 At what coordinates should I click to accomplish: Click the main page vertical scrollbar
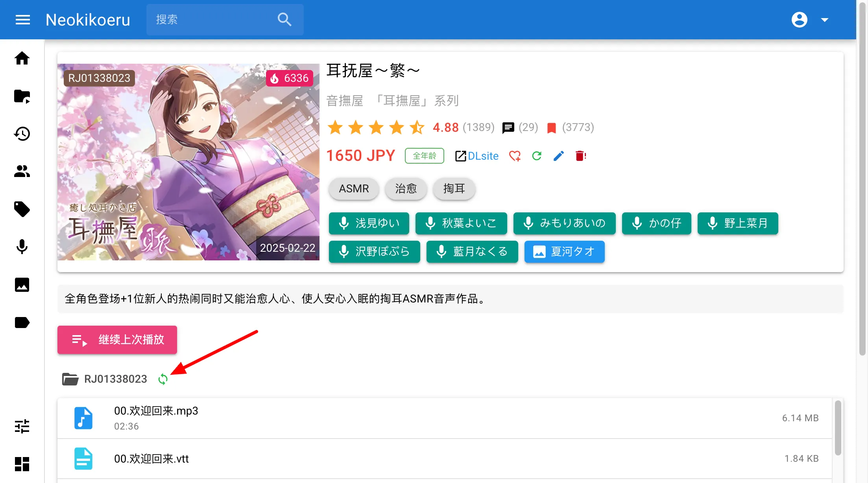[862, 179]
